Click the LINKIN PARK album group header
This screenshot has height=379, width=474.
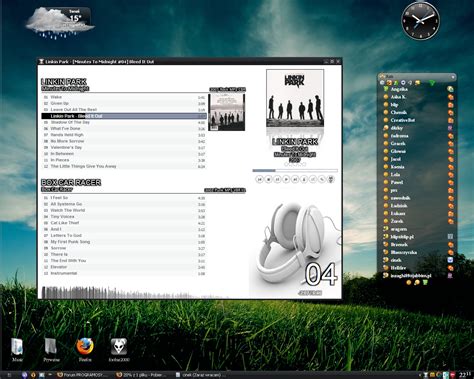tap(64, 82)
